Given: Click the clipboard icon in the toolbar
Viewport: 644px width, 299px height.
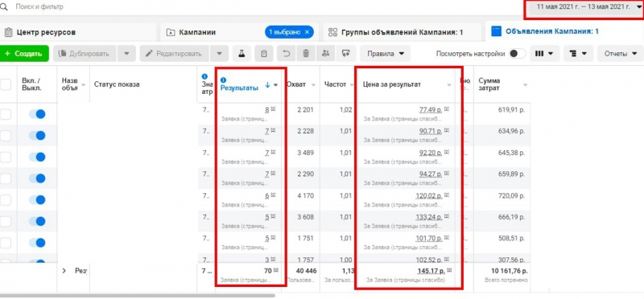Looking at the screenshot, I should (264, 54).
